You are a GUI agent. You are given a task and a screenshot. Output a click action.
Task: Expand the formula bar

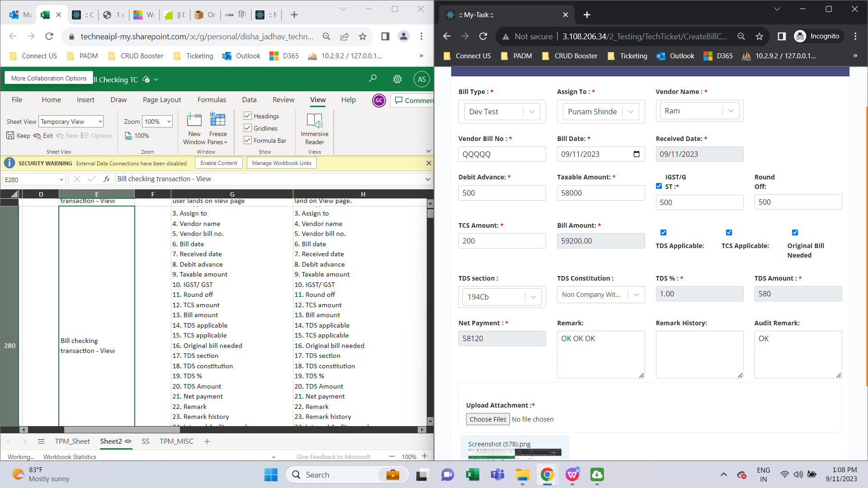(428, 179)
